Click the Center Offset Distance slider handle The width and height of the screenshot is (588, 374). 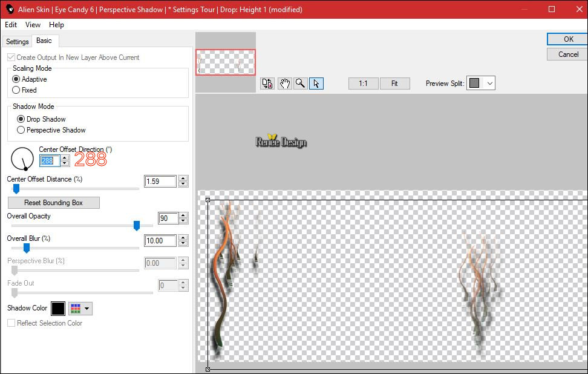tap(16, 189)
